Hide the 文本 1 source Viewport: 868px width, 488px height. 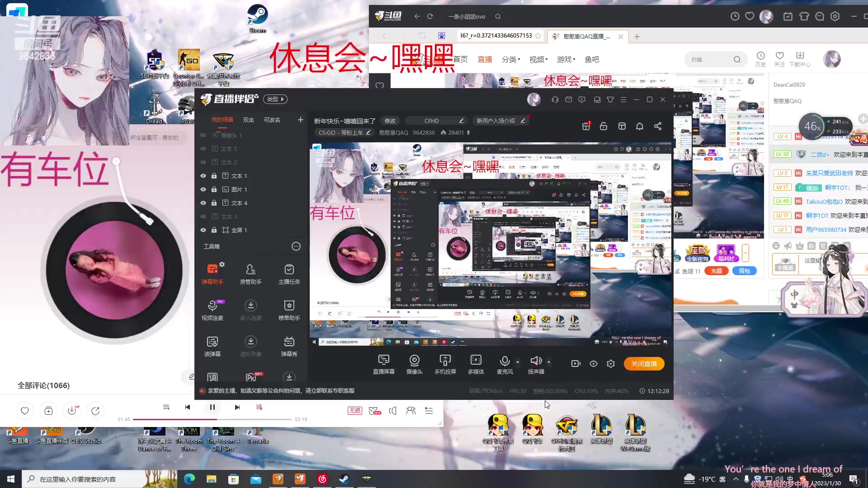coord(203,176)
